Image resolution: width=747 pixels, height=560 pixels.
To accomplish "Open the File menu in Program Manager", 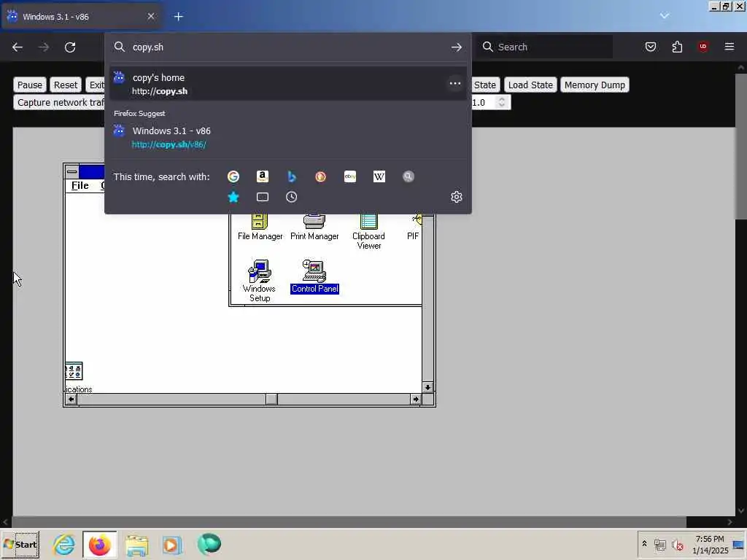I will [x=80, y=186].
